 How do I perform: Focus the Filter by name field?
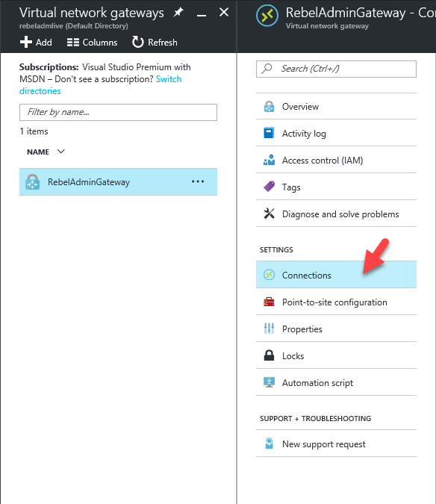click(x=118, y=112)
